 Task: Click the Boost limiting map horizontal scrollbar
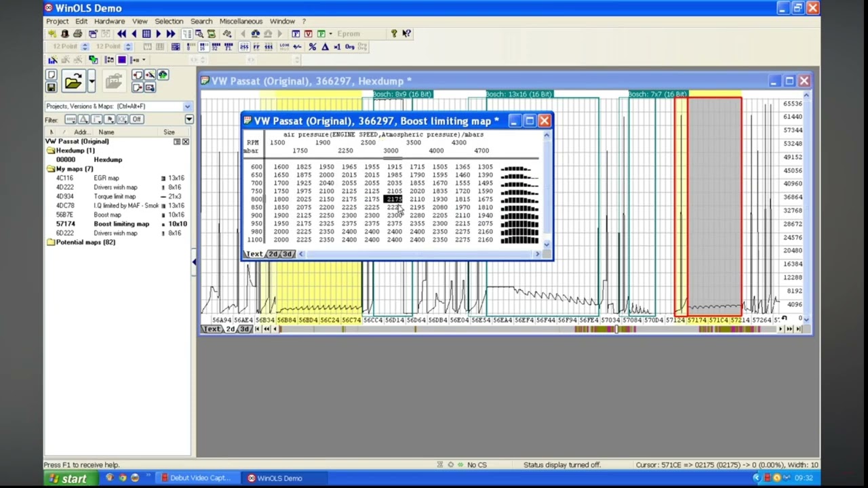pyautogui.click(x=419, y=254)
